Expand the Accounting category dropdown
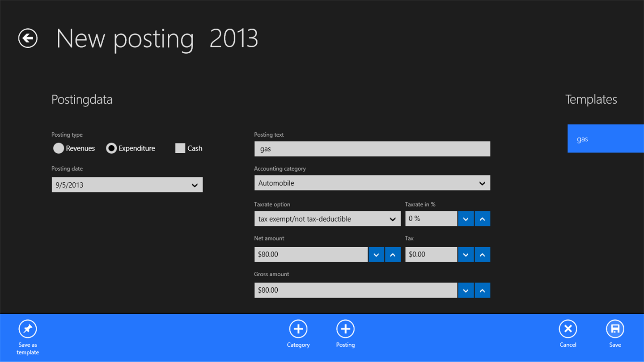Image resolution: width=644 pixels, height=362 pixels. click(372, 183)
